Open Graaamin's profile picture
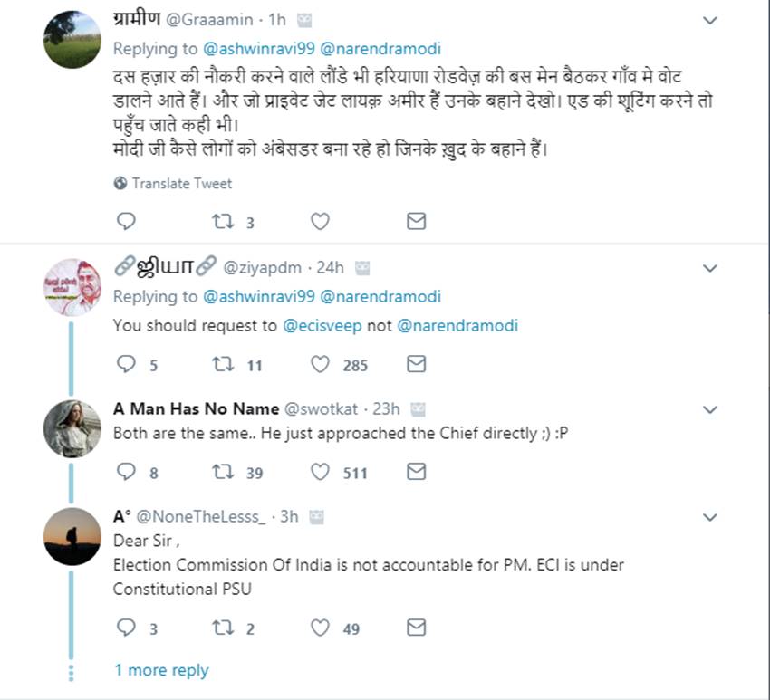The width and height of the screenshot is (770, 700). (x=72, y=40)
